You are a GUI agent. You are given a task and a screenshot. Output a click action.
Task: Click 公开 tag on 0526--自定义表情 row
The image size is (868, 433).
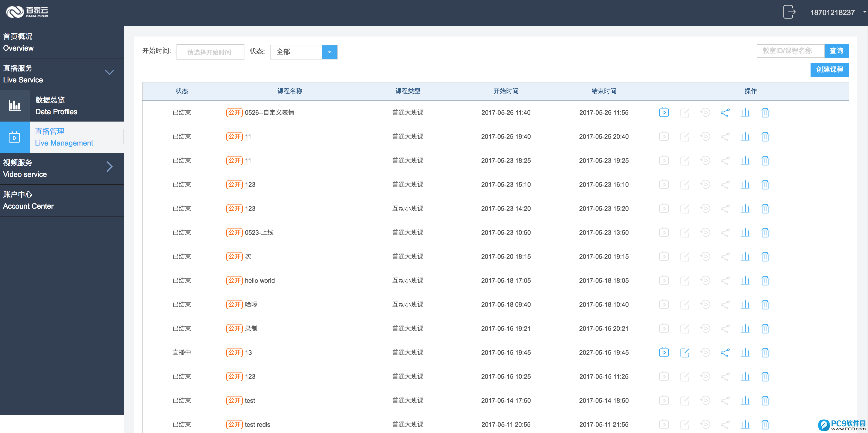pos(234,112)
